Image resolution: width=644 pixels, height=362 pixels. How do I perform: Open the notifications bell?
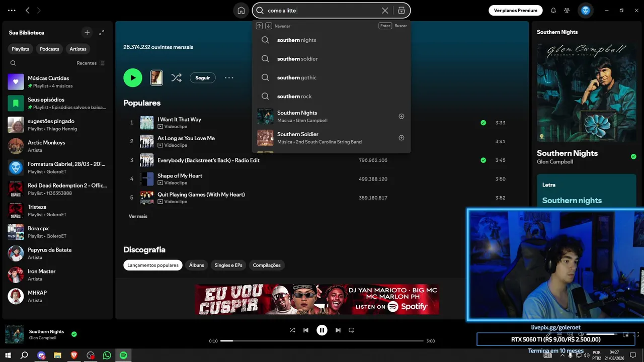[x=553, y=10]
